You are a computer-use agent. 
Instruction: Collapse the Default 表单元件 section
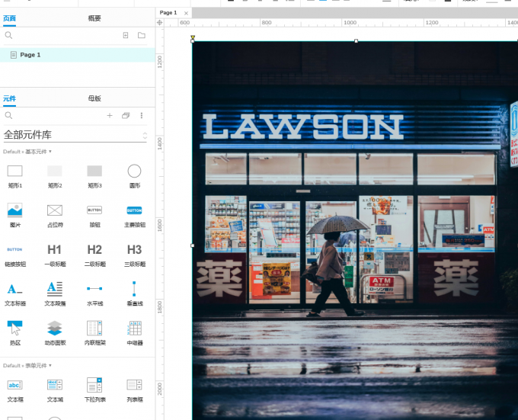tap(27, 365)
